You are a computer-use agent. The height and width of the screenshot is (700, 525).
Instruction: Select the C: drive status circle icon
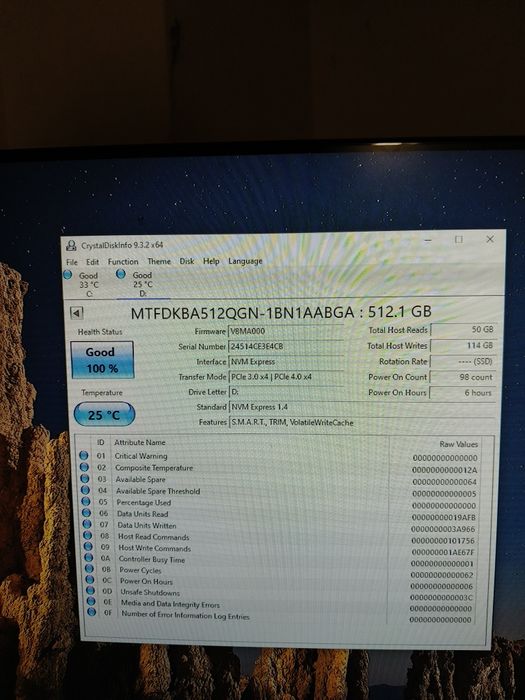click(x=67, y=275)
